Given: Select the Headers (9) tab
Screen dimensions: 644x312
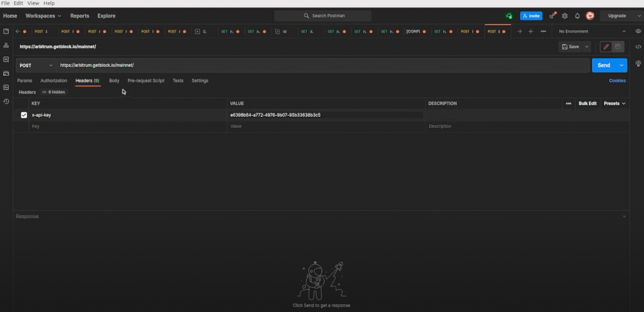Looking at the screenshot, I should coord(87,81).
